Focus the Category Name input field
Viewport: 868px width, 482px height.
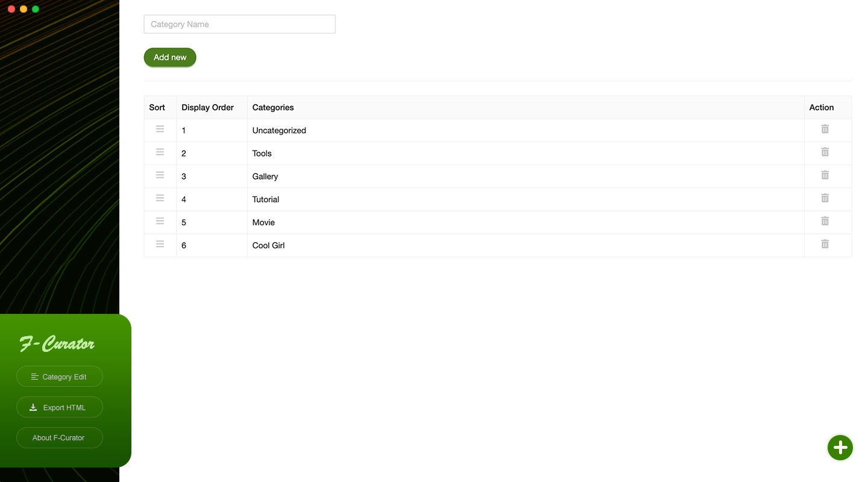(239, 24)
